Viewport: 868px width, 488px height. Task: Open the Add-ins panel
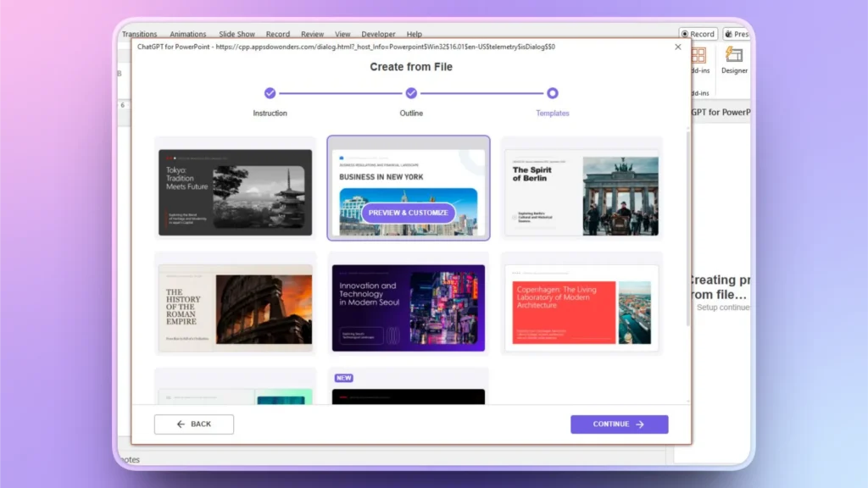(698, 59)
